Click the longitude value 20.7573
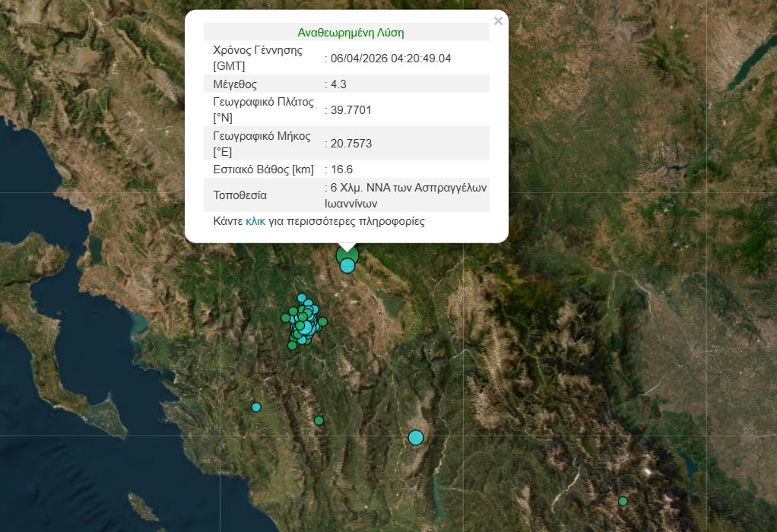Screen dimensions: 777x532 350,144
